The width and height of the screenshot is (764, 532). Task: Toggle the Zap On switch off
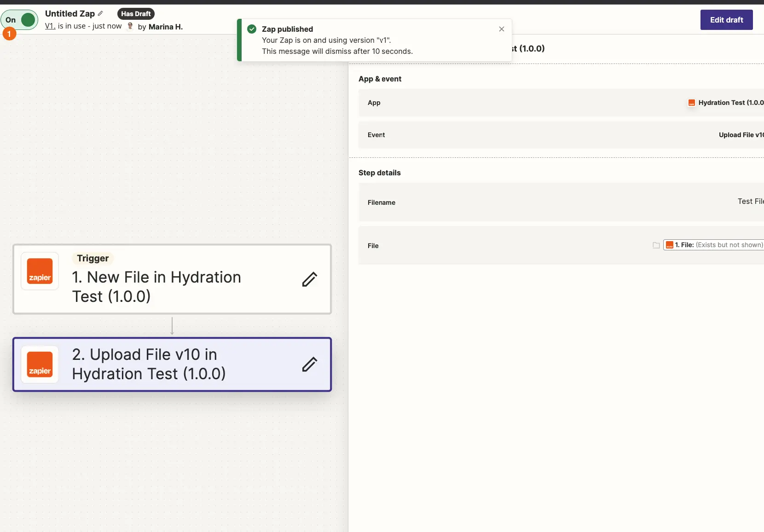pyautogui.click(x=19, y=20)
